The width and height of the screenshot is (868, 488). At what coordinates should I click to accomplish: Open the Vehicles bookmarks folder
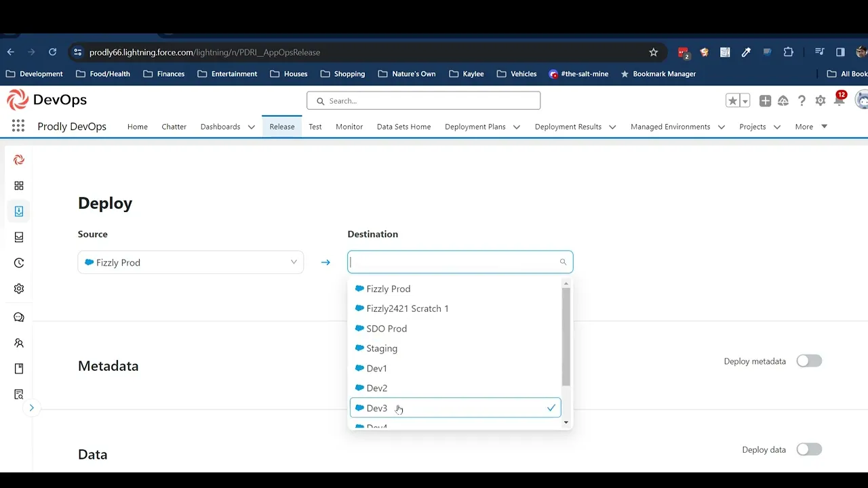(x=516, y=74)
